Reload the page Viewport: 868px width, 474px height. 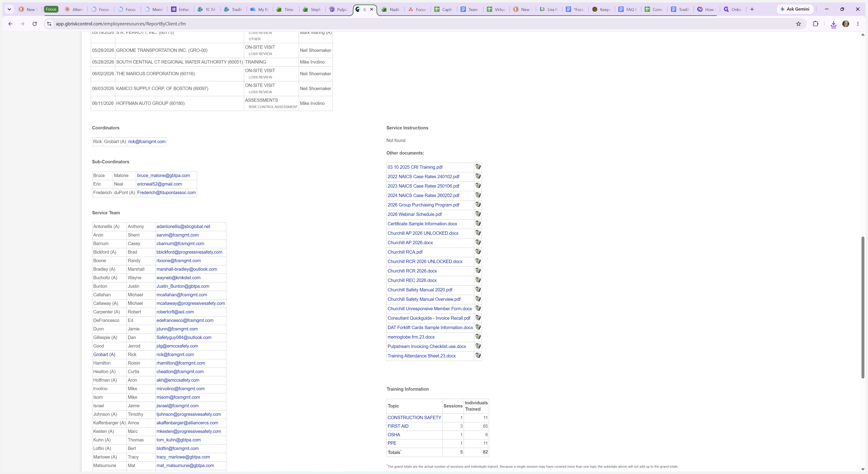point(34,24)
